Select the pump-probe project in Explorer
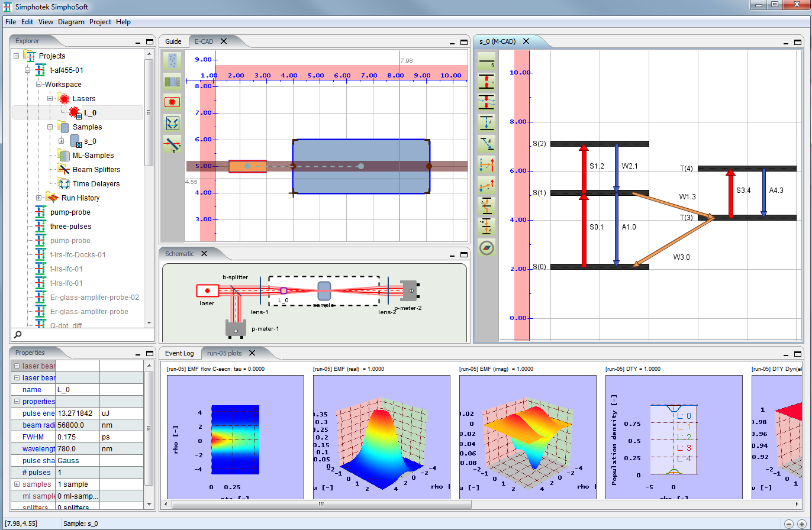812x530 pixels. coord(70,212)
